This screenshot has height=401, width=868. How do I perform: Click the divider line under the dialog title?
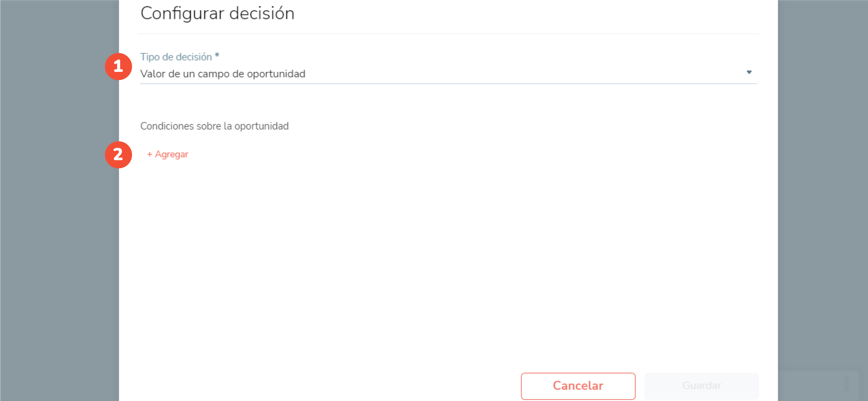tap(448, 33)
